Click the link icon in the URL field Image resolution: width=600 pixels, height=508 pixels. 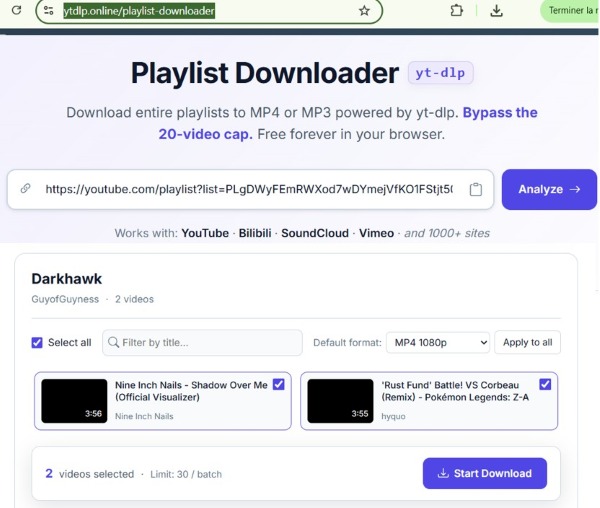26,188
